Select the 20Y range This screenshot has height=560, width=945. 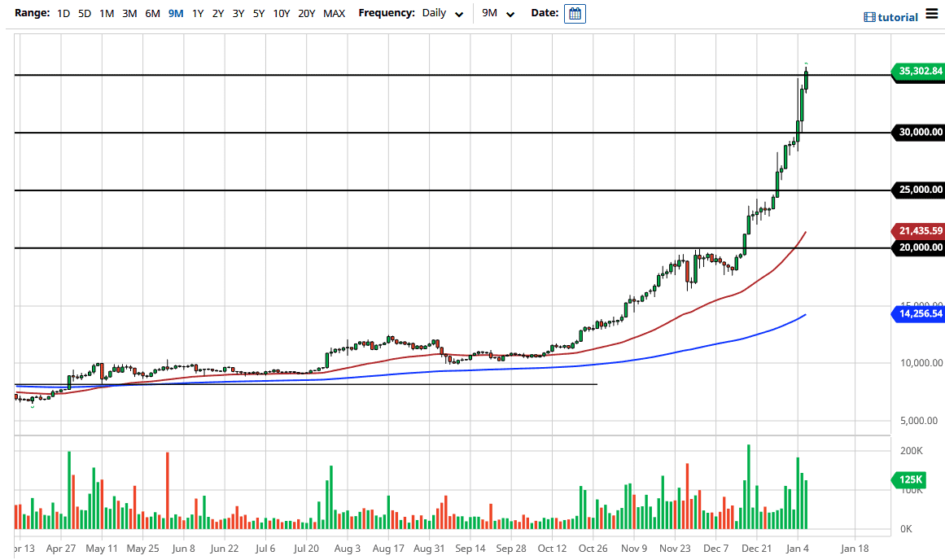pos(304,14)
